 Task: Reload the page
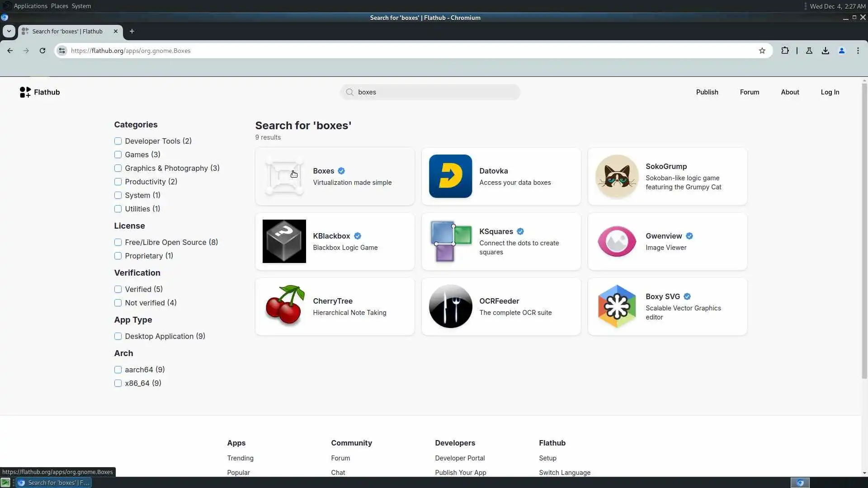pyautogui.click(x=42, y=51)
